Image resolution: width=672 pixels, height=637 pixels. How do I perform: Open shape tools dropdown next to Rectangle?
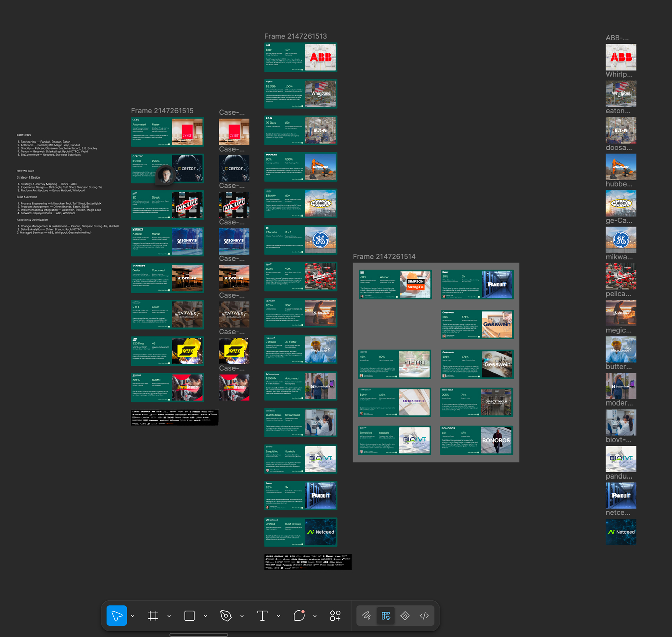pos(205,616)
